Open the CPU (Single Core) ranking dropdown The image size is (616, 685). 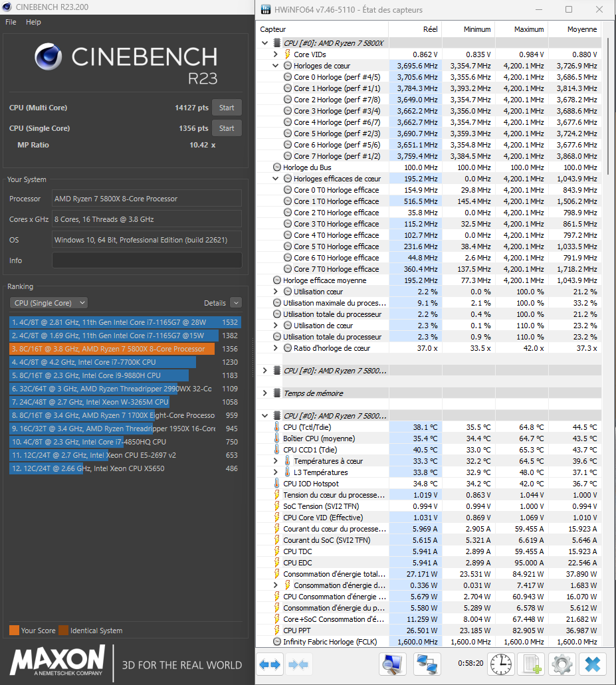click(x=49, y=303)
